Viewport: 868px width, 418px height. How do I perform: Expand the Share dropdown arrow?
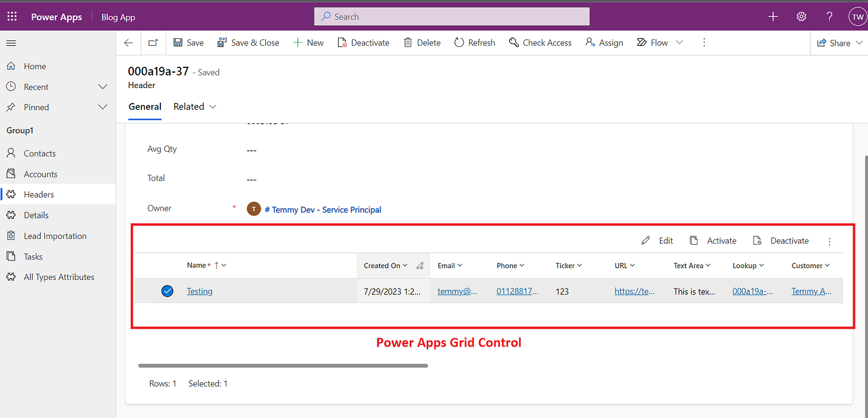tap(859, 43)
